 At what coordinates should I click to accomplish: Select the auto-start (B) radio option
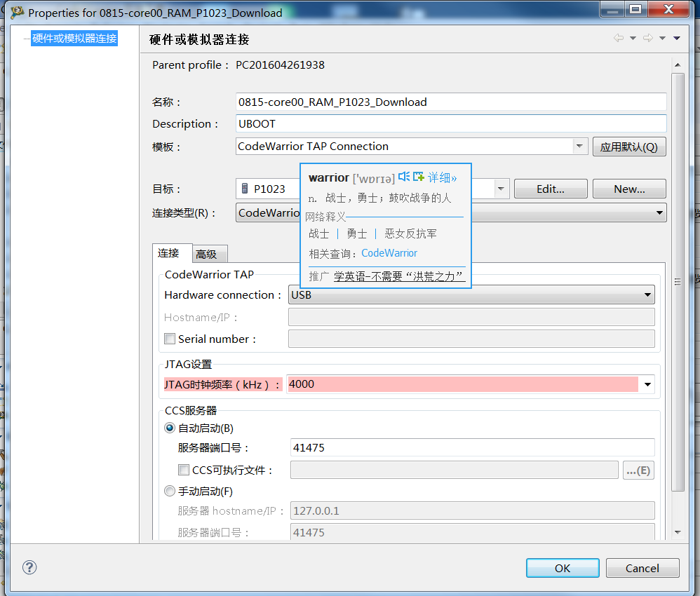click(x=170, y=428)
